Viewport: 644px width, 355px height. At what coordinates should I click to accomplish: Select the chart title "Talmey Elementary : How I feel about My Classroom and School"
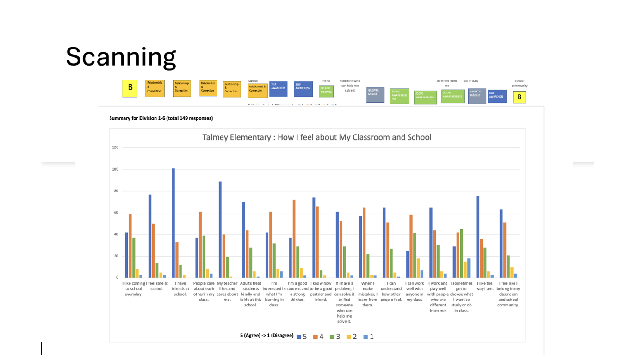317,137
